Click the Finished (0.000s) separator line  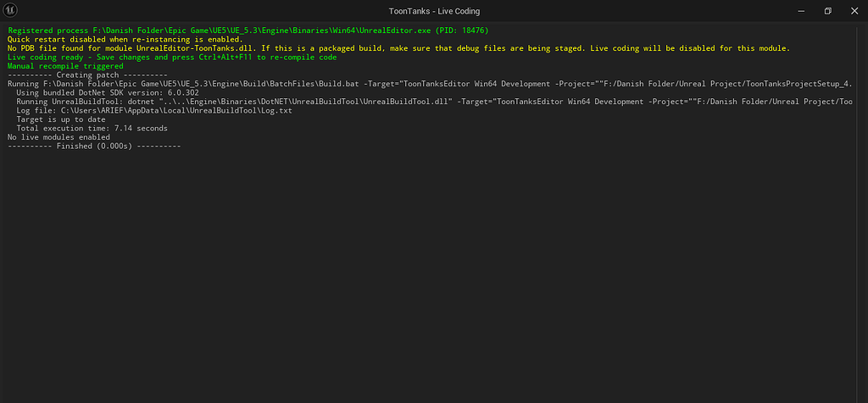(94, 146)
